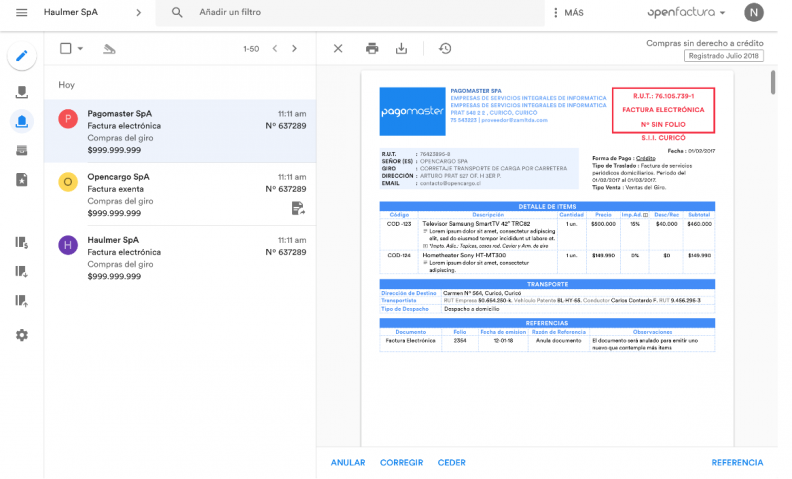Select the Pagomaster SpA Factura electrónica row
The image size is (792, 479).
pos(180,131)
